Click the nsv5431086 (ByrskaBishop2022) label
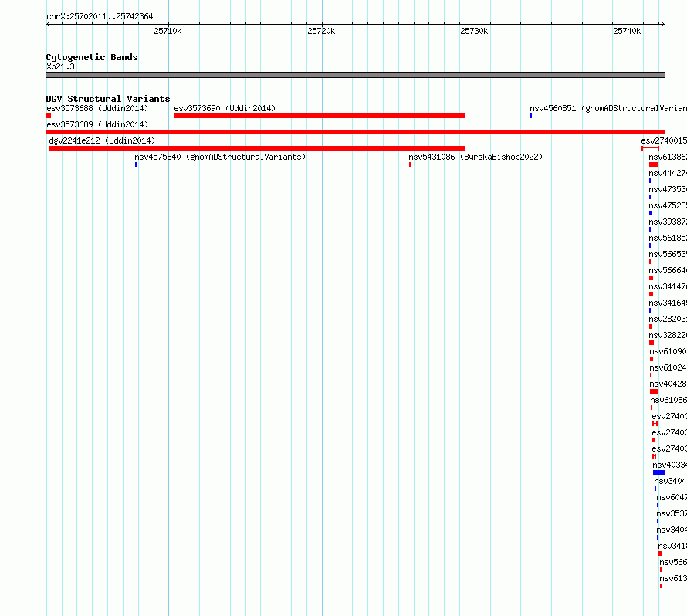The height and width of the screenshot is (616, 687). coord(475,157)
